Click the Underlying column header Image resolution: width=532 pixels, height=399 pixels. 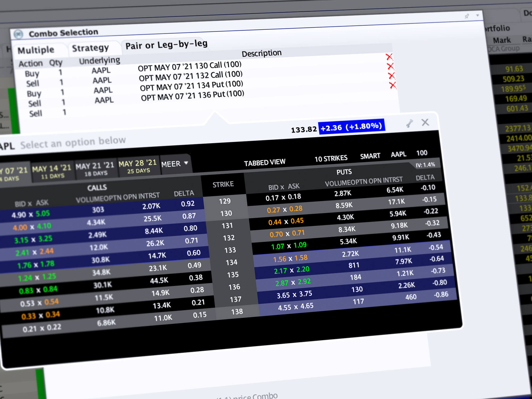point(99,61)
